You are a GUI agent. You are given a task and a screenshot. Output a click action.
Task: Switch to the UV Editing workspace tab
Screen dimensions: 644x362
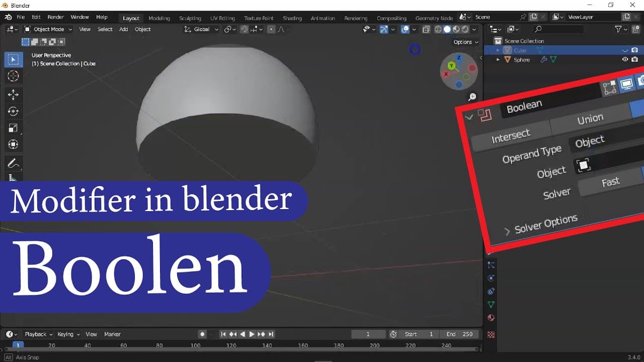222,18
